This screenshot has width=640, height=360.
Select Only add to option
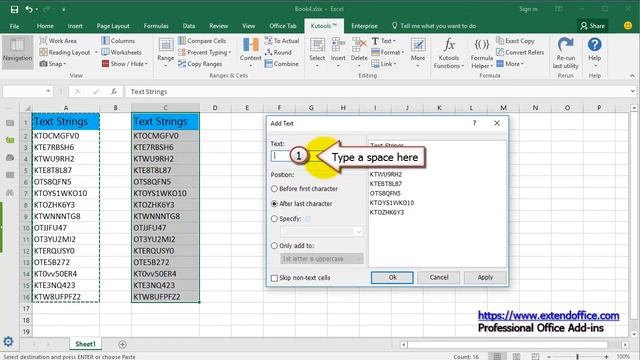point(292,245)
